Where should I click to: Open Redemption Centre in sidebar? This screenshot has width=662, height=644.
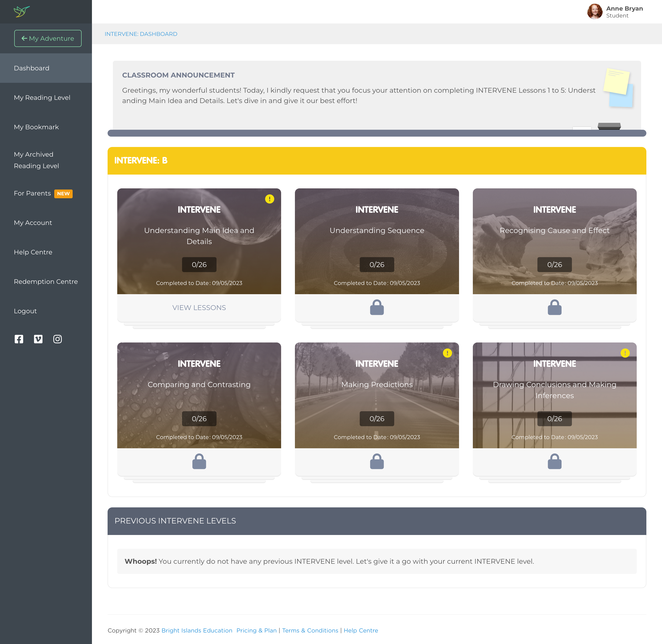pyautogui.click(x=46, y=282)
